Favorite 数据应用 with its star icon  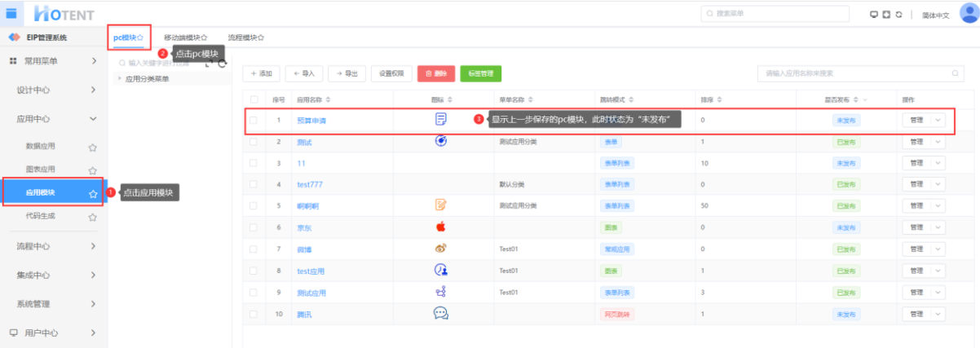(92, 148)
